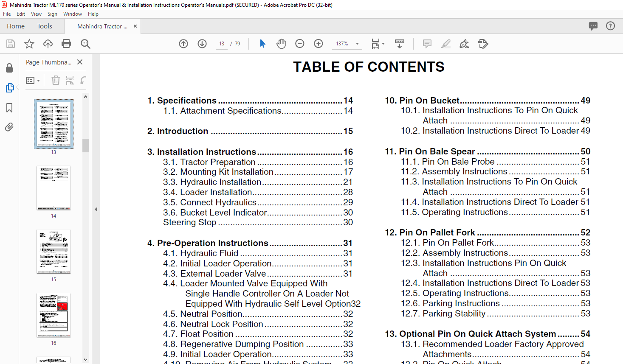Select the page 13 thumbnail
The height and width of the screenshot is (364, 623).
pyautogui.click(x=54, y=124)
